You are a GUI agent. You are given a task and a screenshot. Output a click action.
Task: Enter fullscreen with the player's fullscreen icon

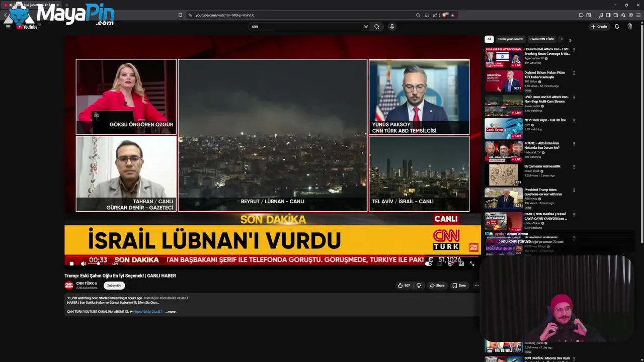tap(472, 263)
